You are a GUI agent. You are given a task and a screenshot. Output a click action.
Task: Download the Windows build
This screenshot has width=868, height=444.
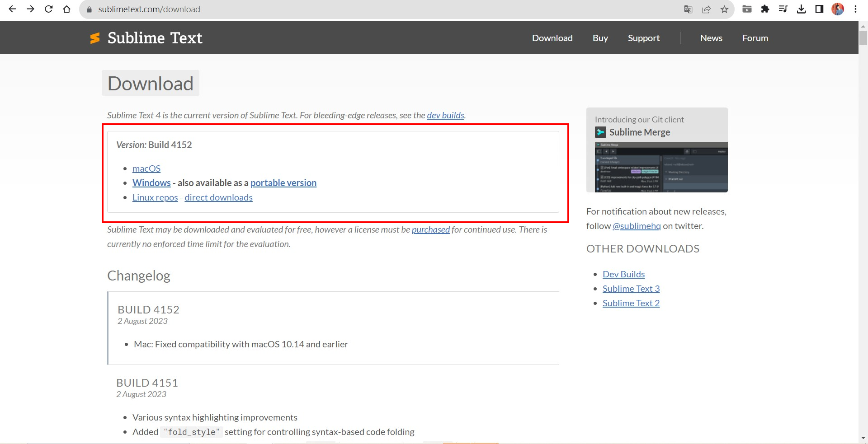[x=151, y=183]
